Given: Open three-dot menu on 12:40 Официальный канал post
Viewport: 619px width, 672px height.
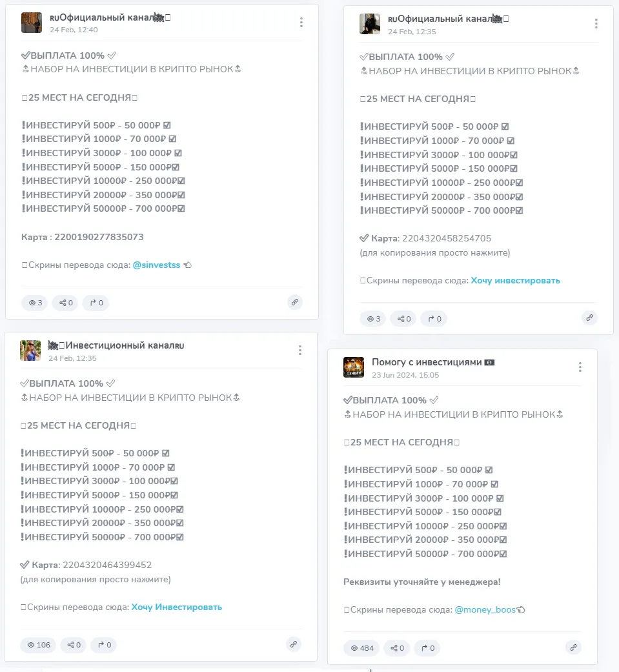Looking at the screenshot, I should [x=301, y=23].
